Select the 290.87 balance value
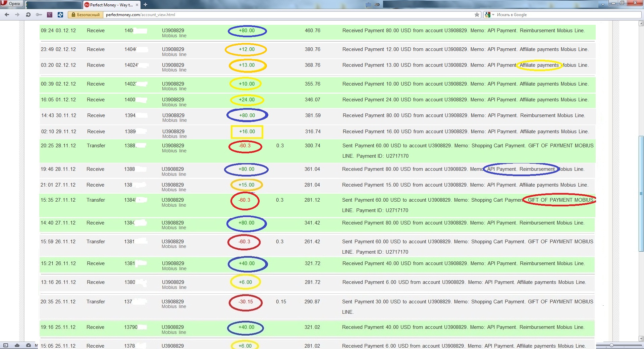Screen dimensions: 644x349 tap(312, 302)
